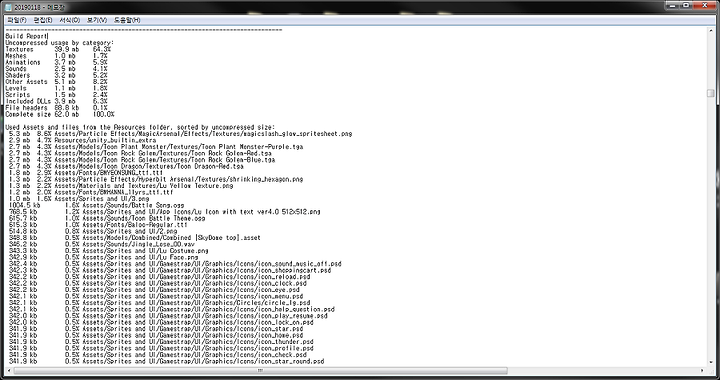The height and width of the screenshot is (380, 720).
Task: Click the "Uncompressed usage by category:" line
Action: tap(60, 43)
